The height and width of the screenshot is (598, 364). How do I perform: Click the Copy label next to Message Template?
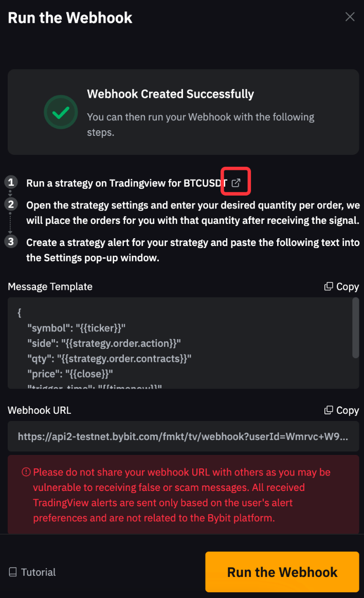347,286
